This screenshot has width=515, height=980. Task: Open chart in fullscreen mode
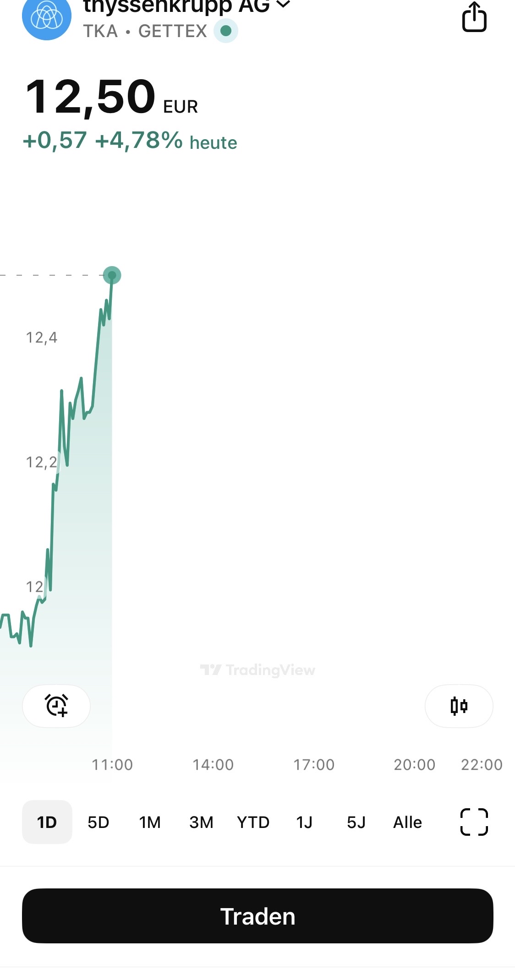[474, 822]
